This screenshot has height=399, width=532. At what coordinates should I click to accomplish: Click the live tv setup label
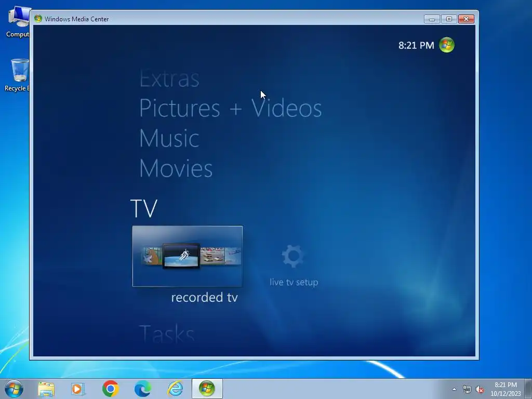294,282
